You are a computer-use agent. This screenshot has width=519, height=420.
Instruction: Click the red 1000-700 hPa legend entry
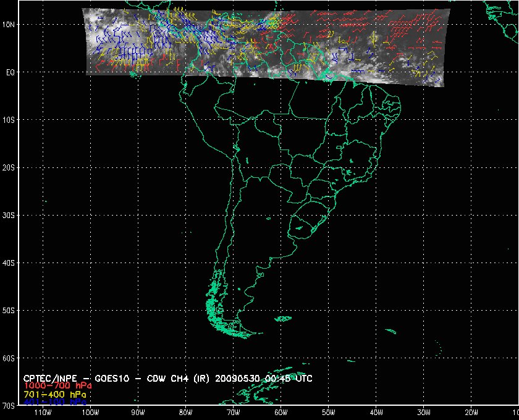point(57,386)
